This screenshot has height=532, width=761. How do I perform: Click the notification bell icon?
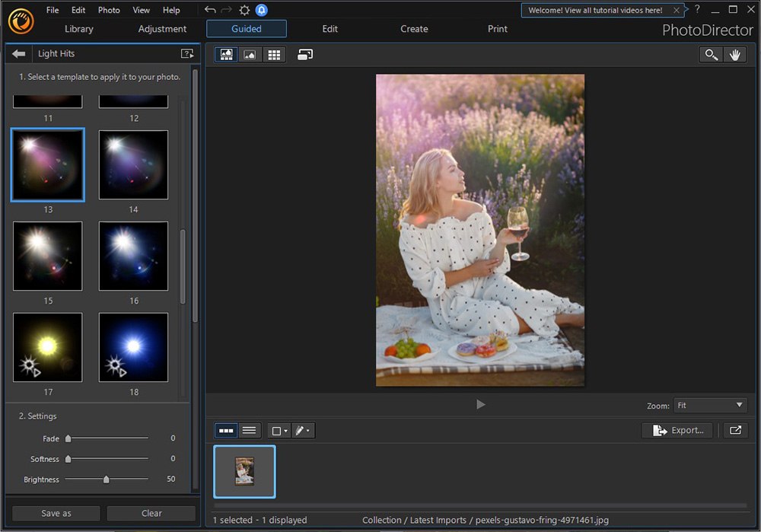pos(263,10)
